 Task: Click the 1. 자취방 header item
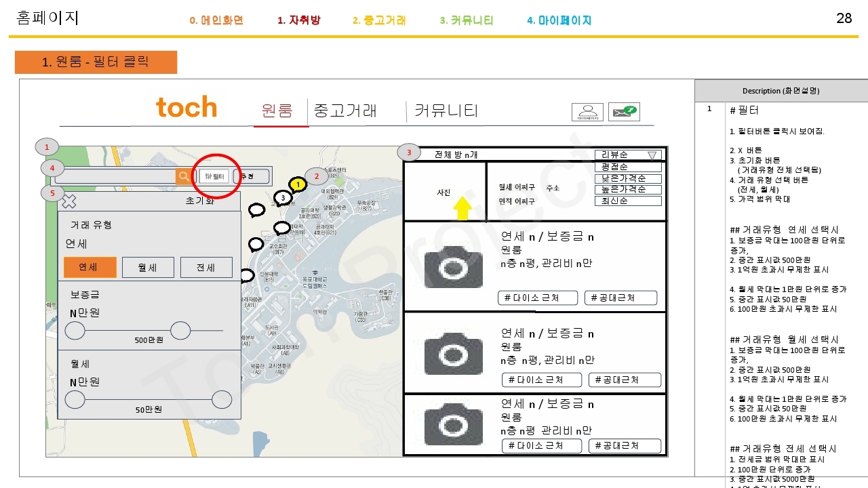tap(299, 20)
